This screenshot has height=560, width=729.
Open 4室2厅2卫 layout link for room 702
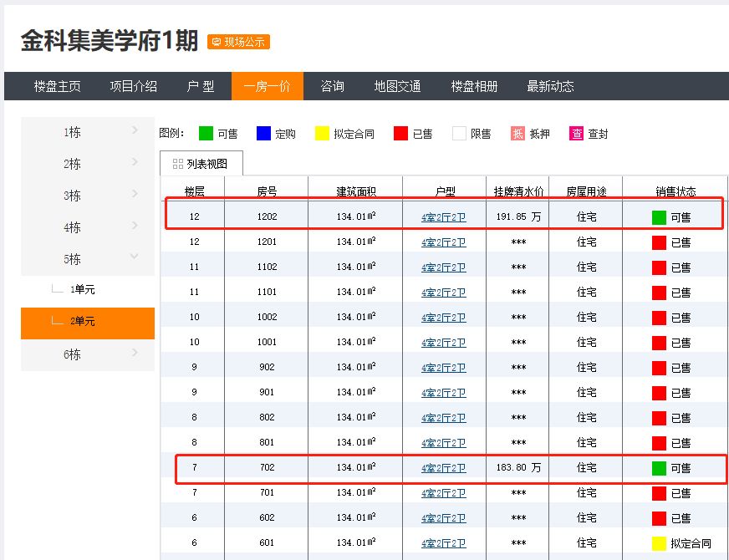pos(443,468)
